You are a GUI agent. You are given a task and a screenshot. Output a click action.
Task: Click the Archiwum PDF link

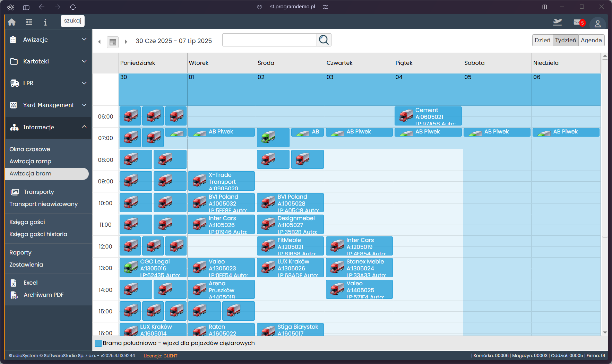click(44, 295)
